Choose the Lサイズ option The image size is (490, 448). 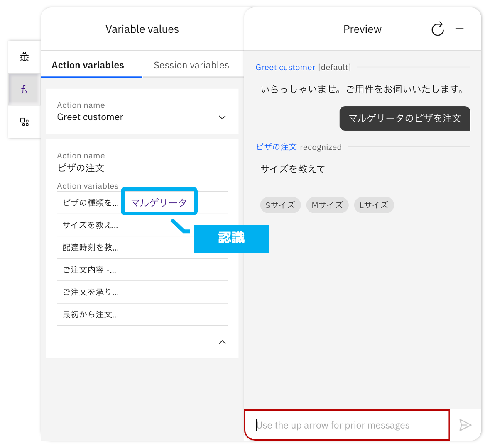point(374,205)
